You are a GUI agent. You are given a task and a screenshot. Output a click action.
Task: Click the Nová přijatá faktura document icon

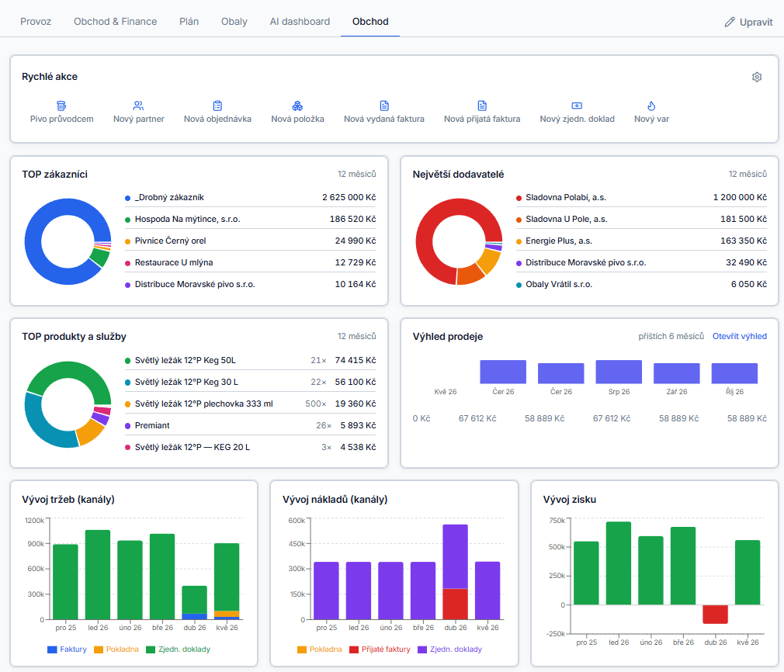pos(482,106)
